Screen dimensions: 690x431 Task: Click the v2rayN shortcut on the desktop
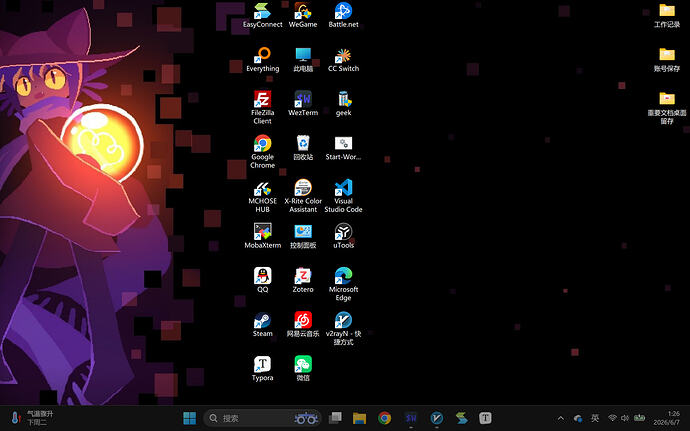(343, 329)
